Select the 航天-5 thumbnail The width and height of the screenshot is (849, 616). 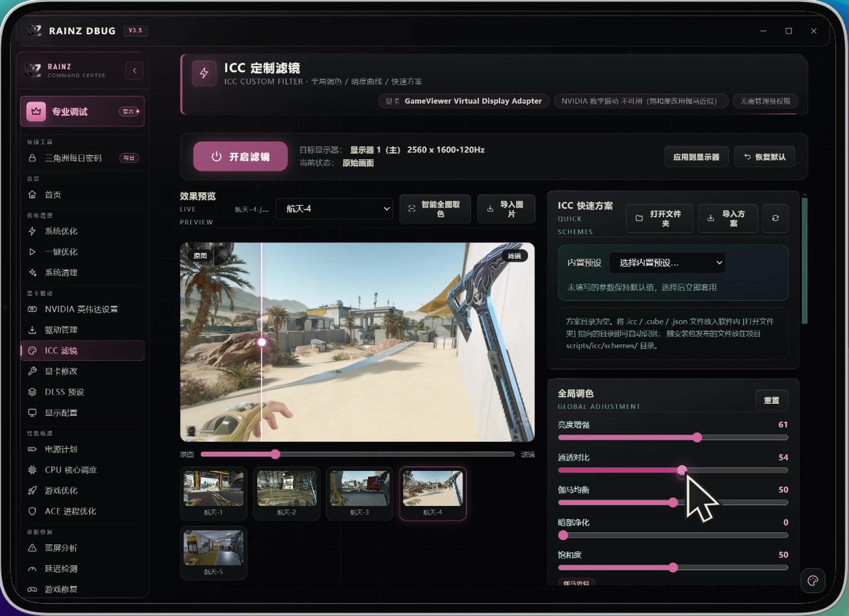(213, 553)
